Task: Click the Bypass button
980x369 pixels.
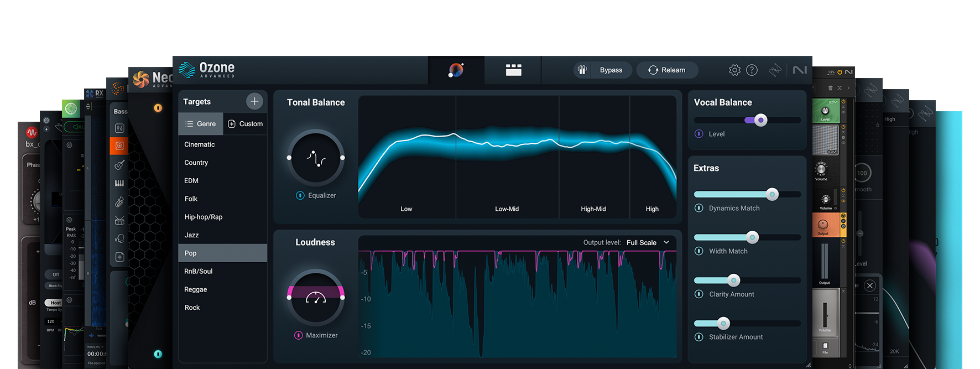Action: (x=611, y=70)
